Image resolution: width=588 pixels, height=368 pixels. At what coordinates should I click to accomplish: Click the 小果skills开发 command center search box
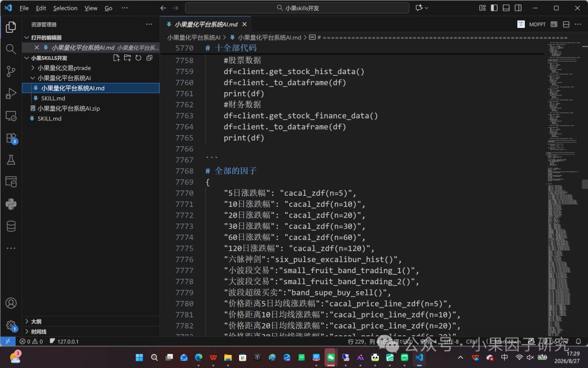tap(297, 8)
